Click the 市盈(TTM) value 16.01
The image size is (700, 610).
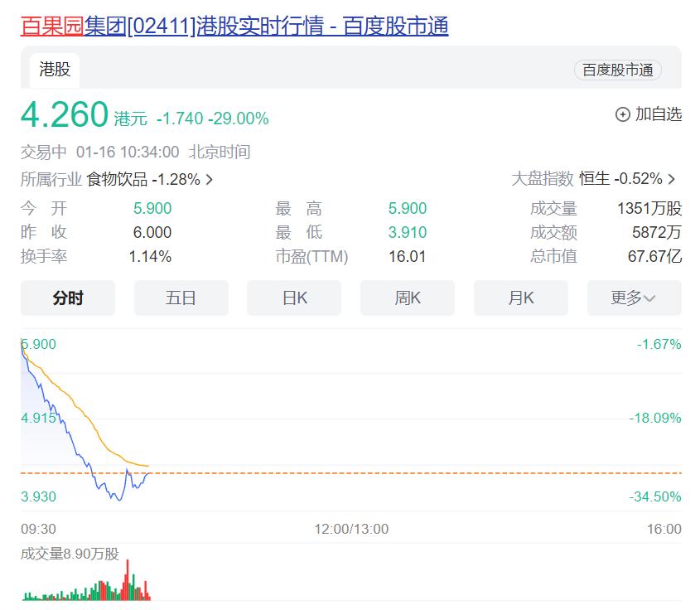pos(407,257)
